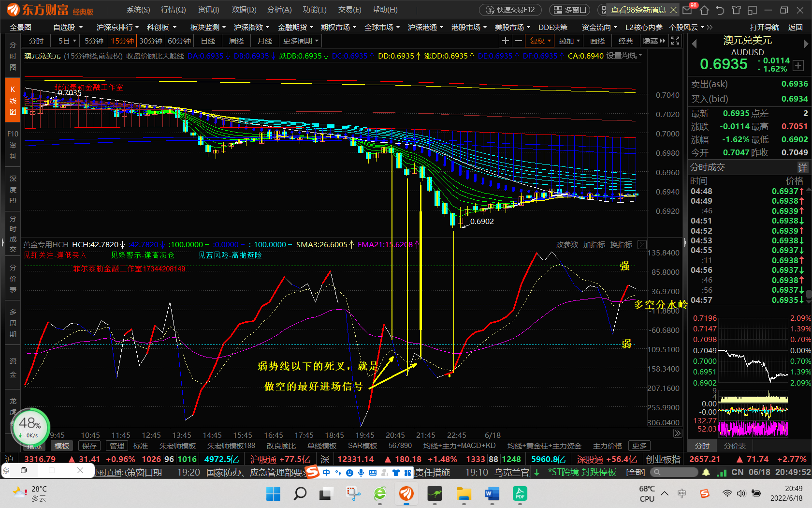Click the green signal strength bars icon
Image resolution: width=812 pixels, height=508 pixels.
point(722,472)
